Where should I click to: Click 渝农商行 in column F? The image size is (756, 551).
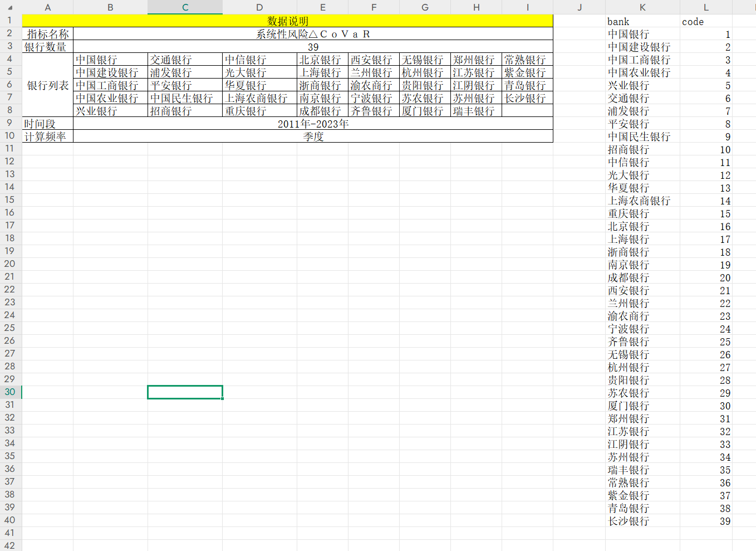click(x=371, y=85)
